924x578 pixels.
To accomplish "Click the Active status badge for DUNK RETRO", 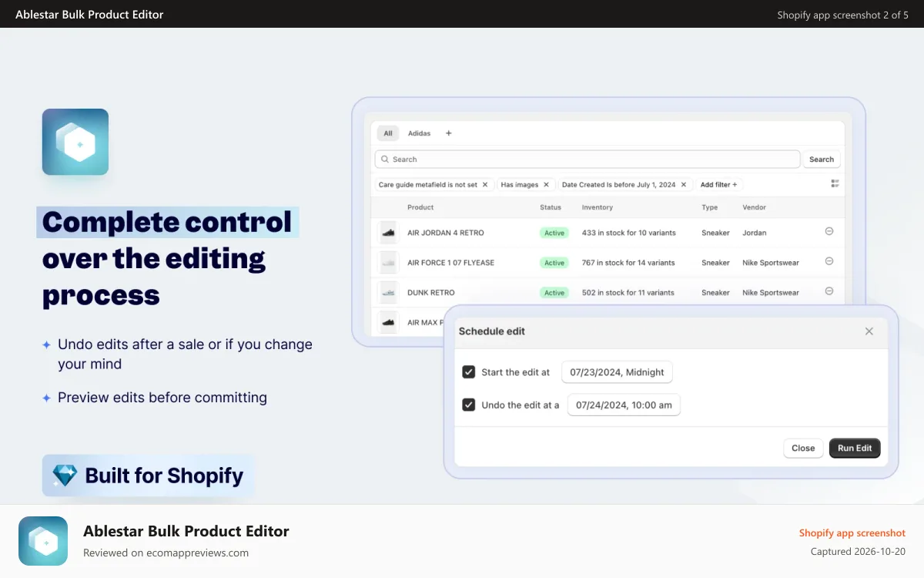I will [x=554, y=293].
